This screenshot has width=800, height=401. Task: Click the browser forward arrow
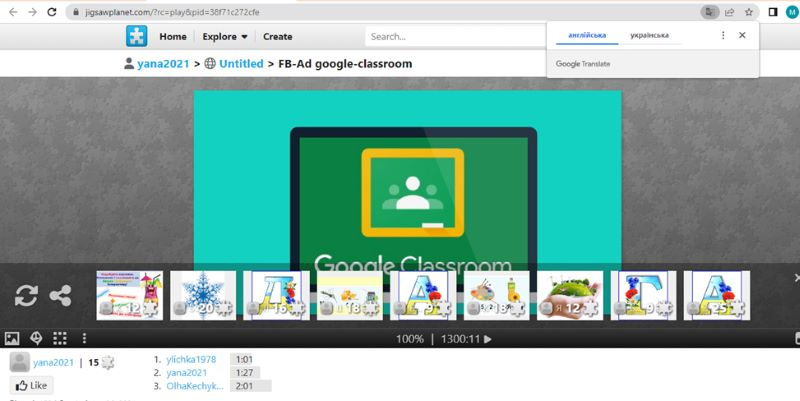tap(32, 12)
